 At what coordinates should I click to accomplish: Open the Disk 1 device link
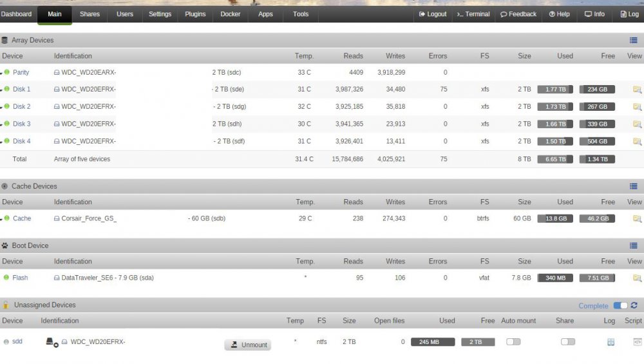click(x=22, y=89)
